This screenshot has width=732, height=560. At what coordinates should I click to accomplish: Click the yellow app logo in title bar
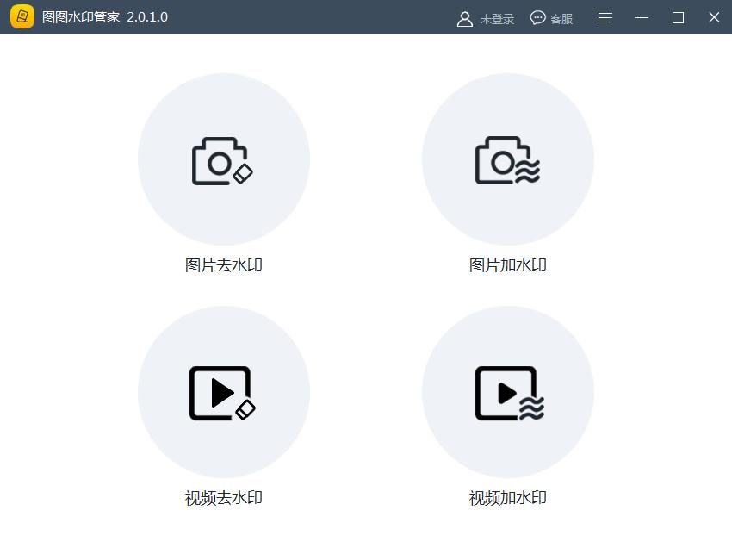point(23,17)
